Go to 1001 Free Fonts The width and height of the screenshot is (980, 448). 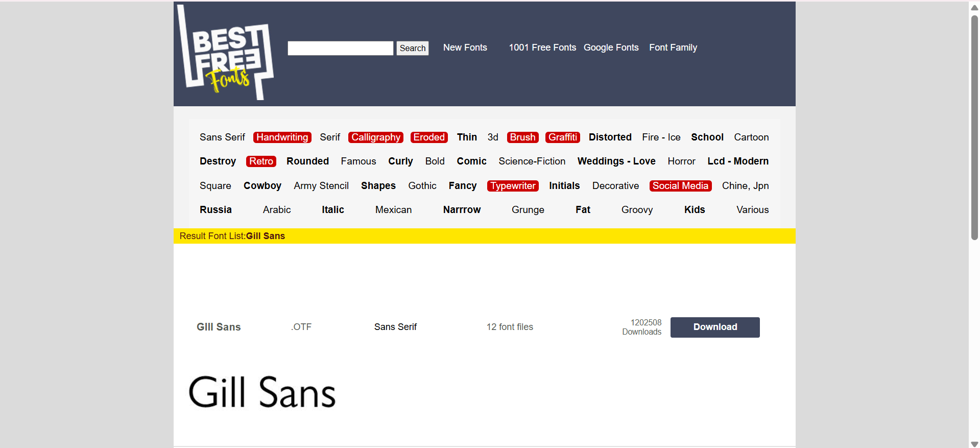coord(542,48)
